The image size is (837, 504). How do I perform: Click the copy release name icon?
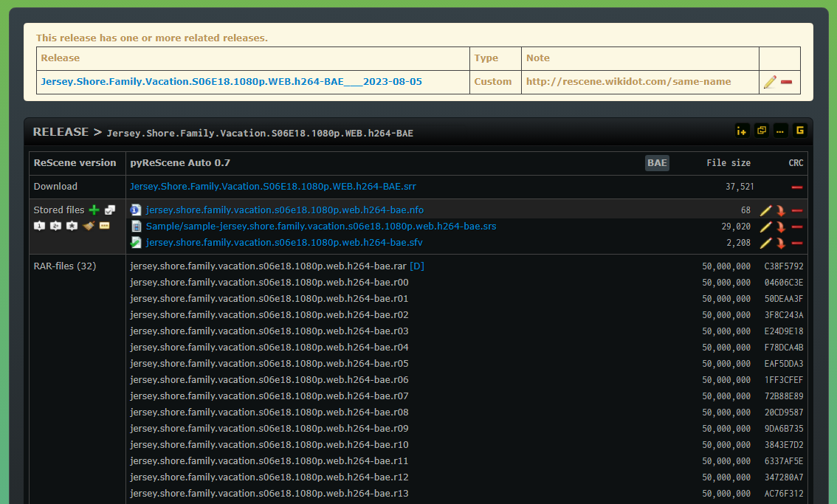762,131
